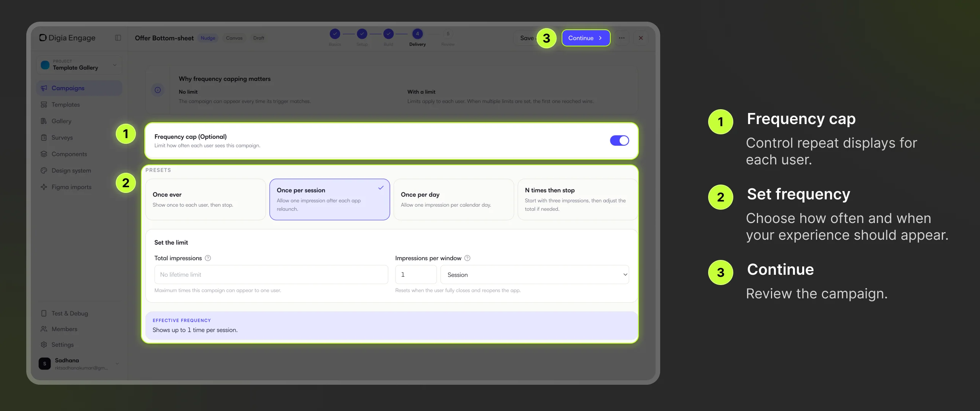
Task: Click the Continue button
Action: [x=586, y=38]
